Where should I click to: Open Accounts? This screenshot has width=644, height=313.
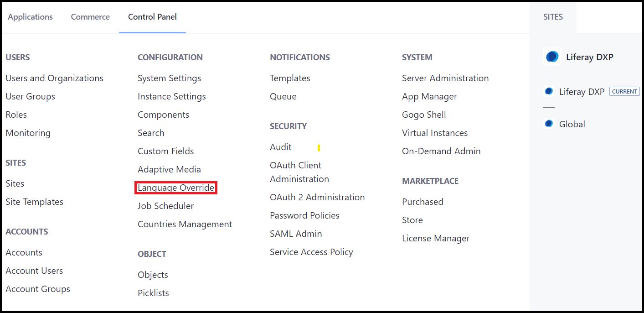click(24, 252)
